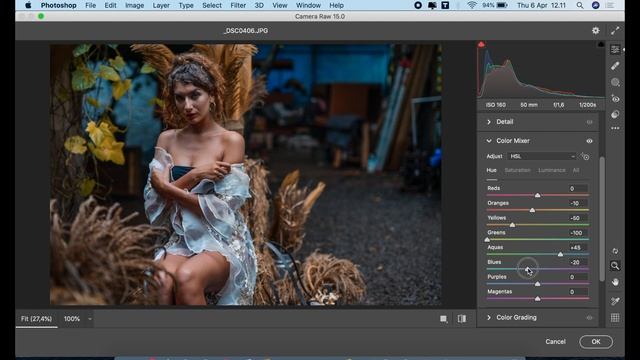This screenshot has height=360, width=640.
Task: Click the right panel vertical scrollbar
Action: pyautogui.click(x=602, y=219)
